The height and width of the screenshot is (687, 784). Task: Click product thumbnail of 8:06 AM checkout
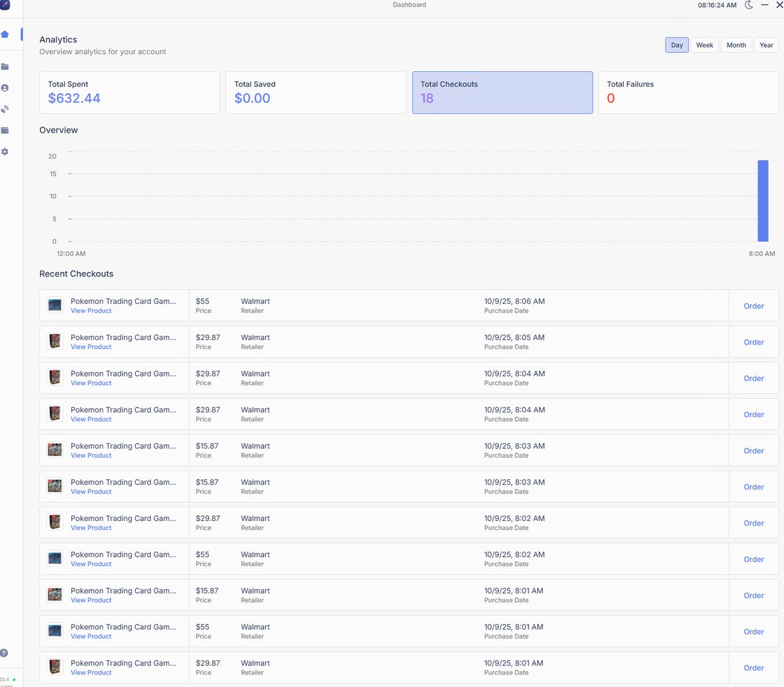coord(55,305)
